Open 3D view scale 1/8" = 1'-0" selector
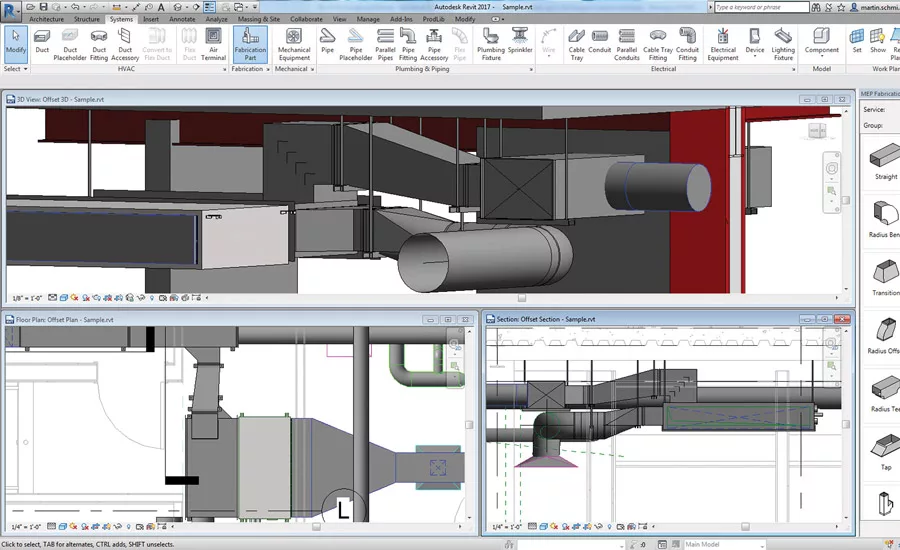The width and height of the screenshot is (900, 550). click(28, 298)
